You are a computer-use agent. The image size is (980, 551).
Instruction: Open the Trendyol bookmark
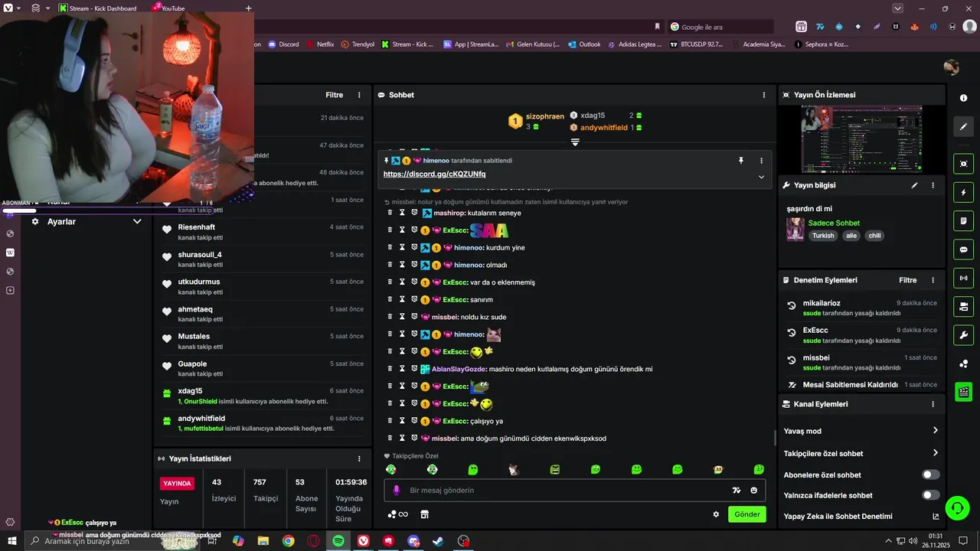pos(358,44)
